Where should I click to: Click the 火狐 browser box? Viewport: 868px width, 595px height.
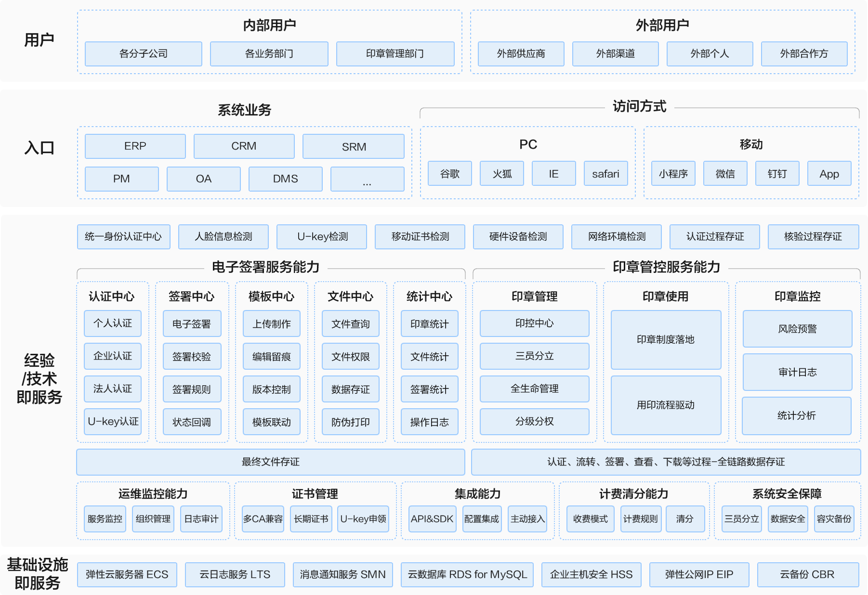(x=502, y=173)
